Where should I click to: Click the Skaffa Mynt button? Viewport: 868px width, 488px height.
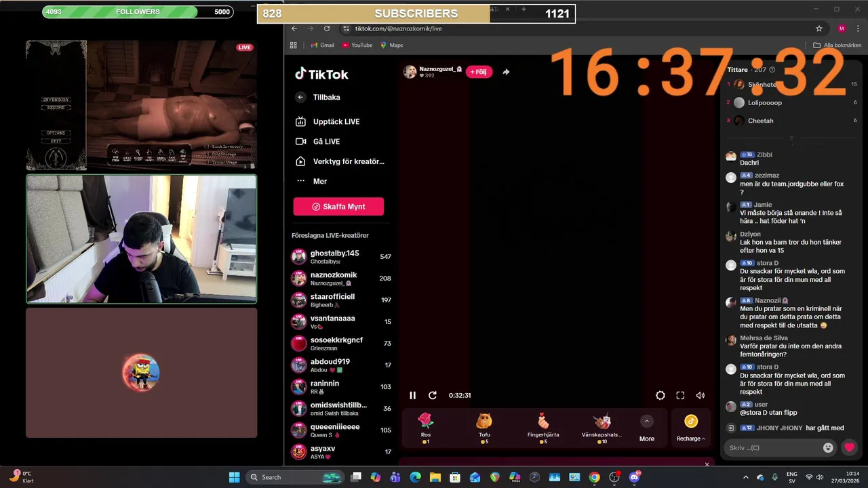pos(338,207)
